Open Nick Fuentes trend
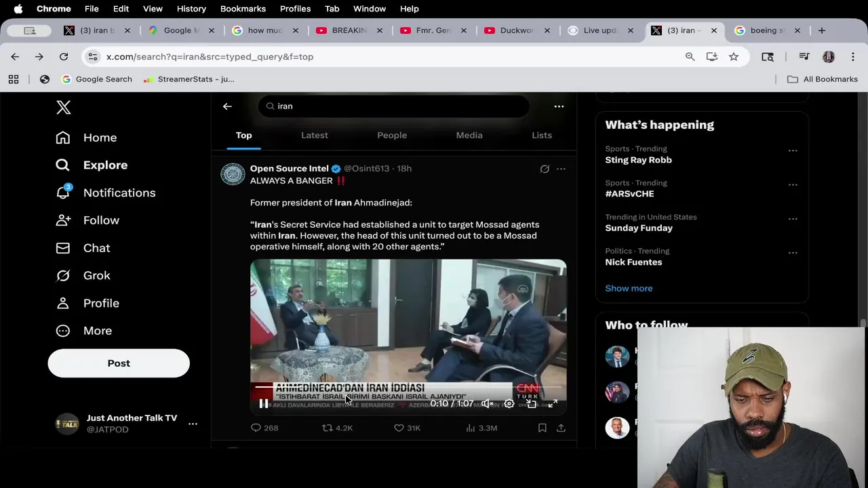Viewport: 868px width, 488px height. [x=633, y=262]
